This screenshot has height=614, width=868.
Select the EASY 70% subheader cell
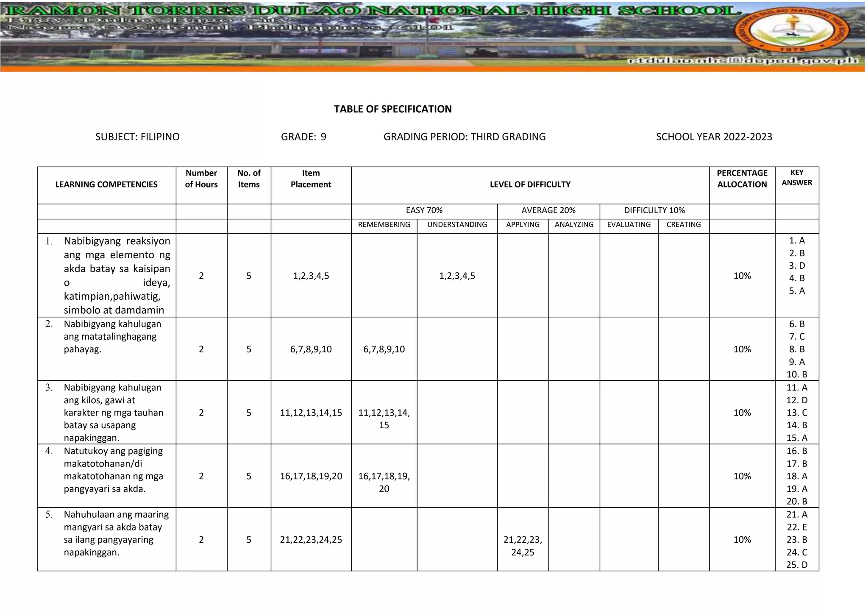[424, 210]
